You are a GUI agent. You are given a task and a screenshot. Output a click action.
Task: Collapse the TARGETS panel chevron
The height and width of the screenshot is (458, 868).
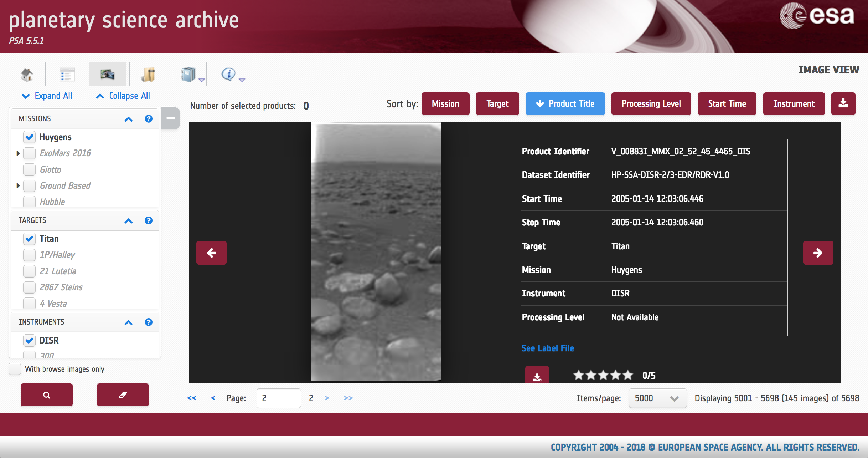click(128, 221)
